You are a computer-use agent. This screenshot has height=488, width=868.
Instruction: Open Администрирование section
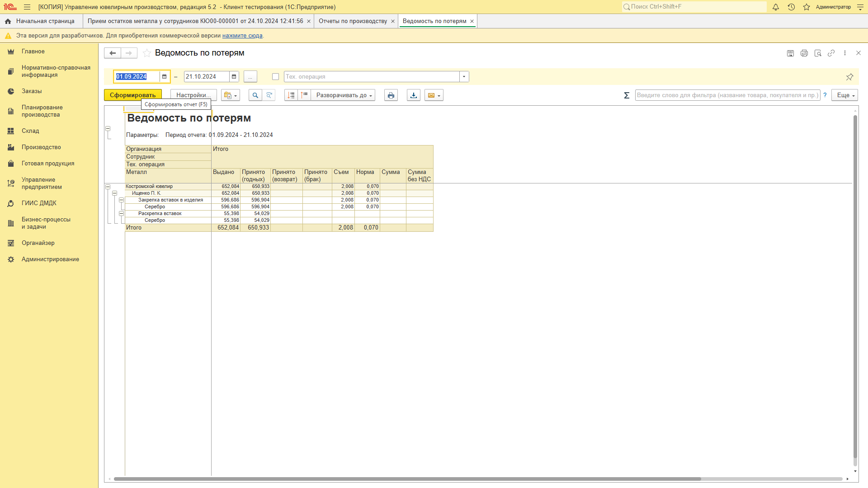(x=50, y=259)
